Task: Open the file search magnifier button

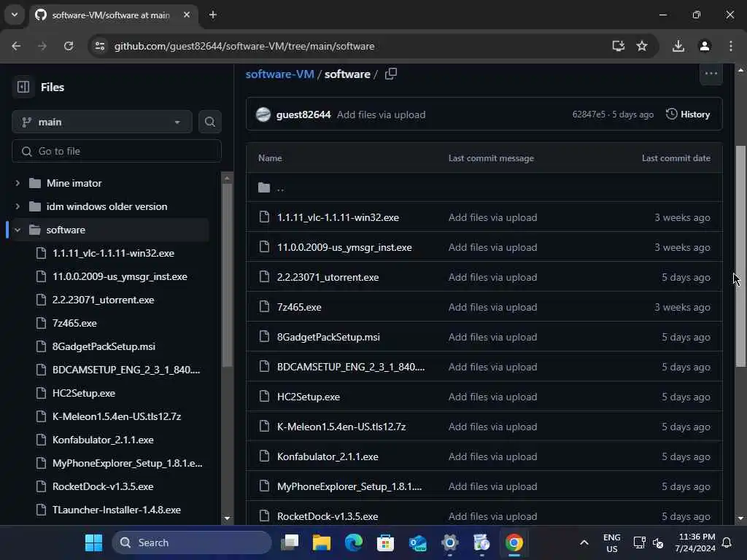Action: point(209,122)
